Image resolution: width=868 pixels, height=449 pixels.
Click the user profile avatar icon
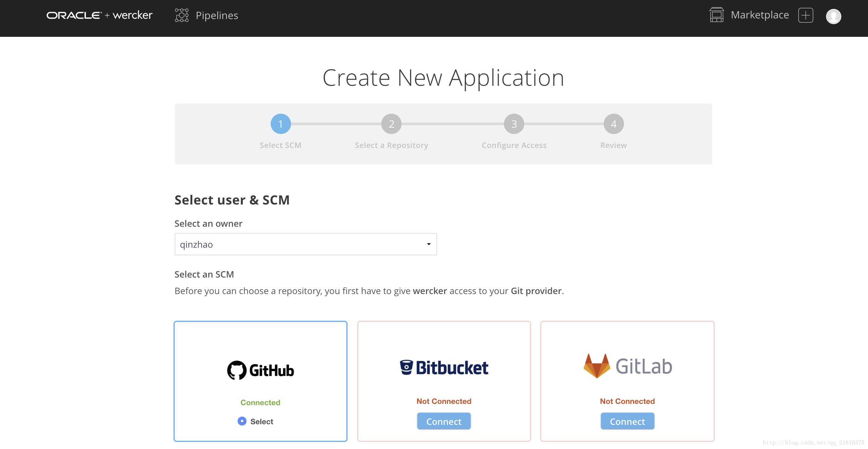pyautogui.click(x=833, y=15)
